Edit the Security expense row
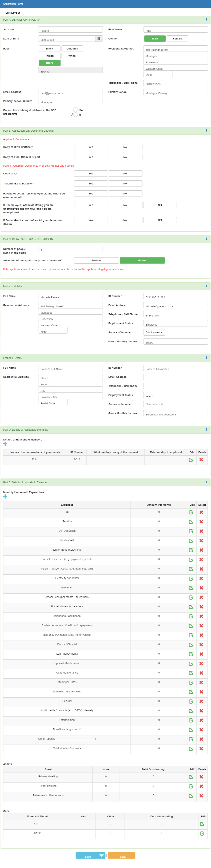This screenshot has height=868, width=211. [191, 701]
